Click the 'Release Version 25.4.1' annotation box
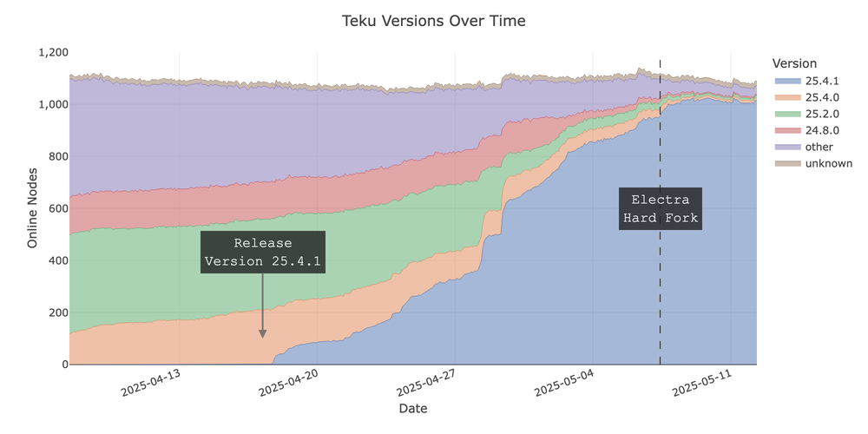 pyautogui.click(x=262, y=252)
